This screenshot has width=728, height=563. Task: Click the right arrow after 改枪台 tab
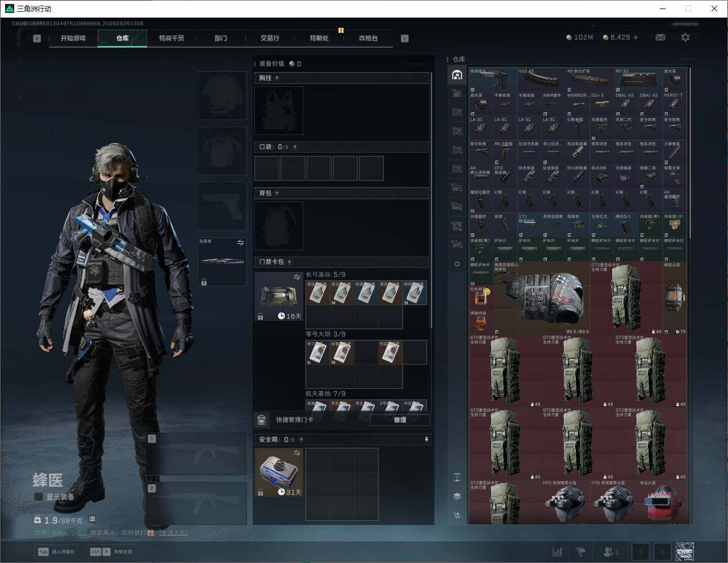[405, 39]
